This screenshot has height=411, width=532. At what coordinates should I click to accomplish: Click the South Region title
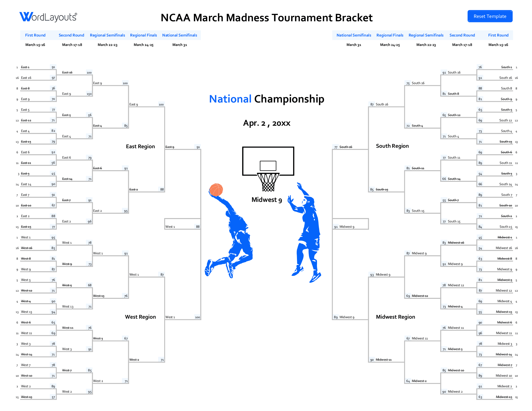tap(392, 146)
